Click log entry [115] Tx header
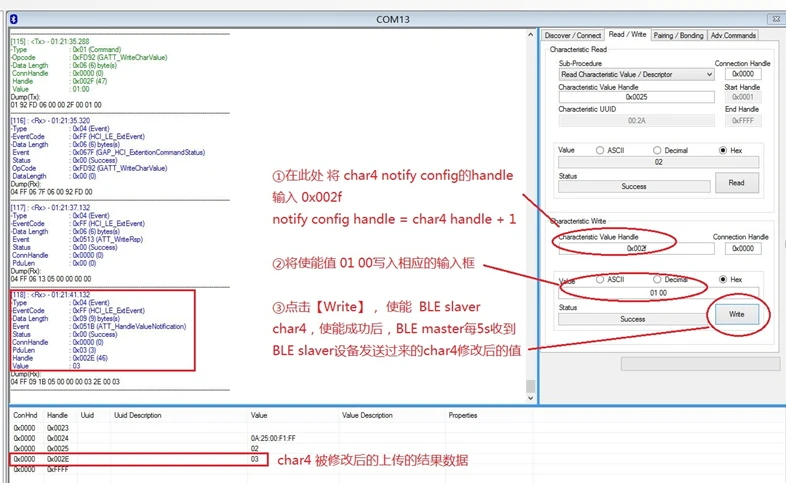The height and width of the screenshot is (483, 786). 50,42
